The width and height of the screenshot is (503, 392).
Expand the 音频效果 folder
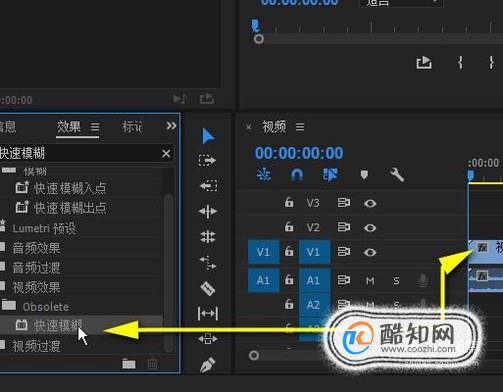36,248
